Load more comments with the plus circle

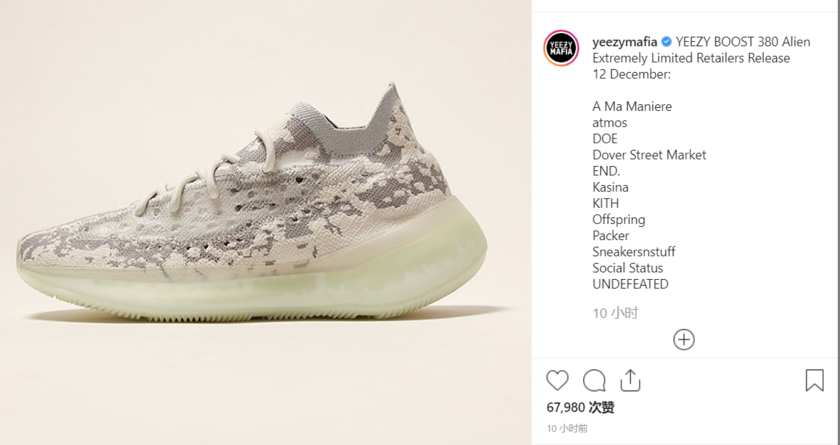tap(684, 340)
